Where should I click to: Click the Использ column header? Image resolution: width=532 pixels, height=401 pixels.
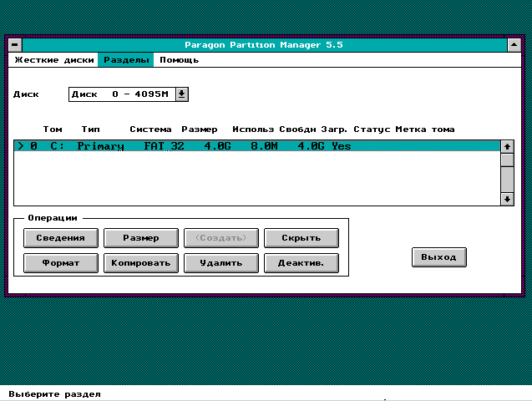[253, 129]
